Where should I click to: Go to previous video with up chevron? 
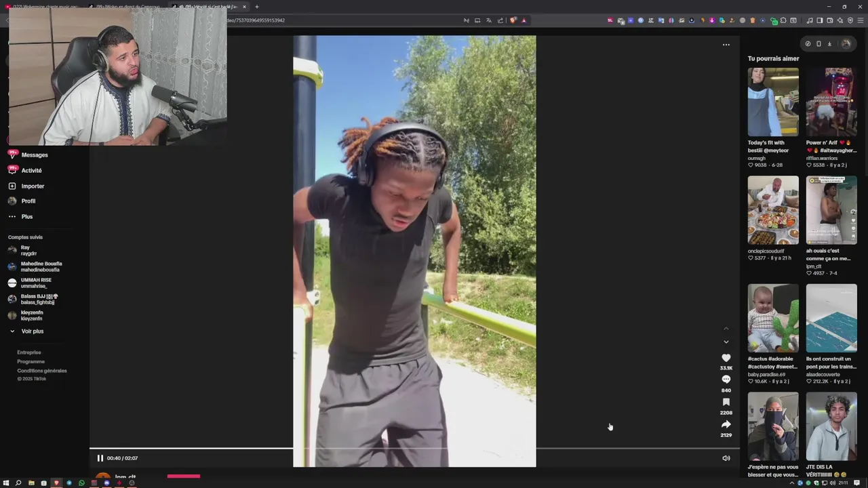point(726,329)
